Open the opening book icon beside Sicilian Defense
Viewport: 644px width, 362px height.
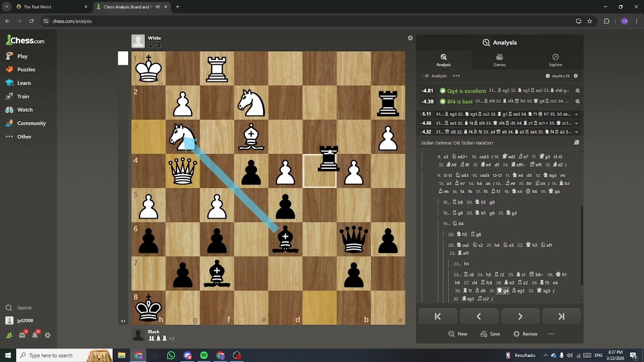577,143
